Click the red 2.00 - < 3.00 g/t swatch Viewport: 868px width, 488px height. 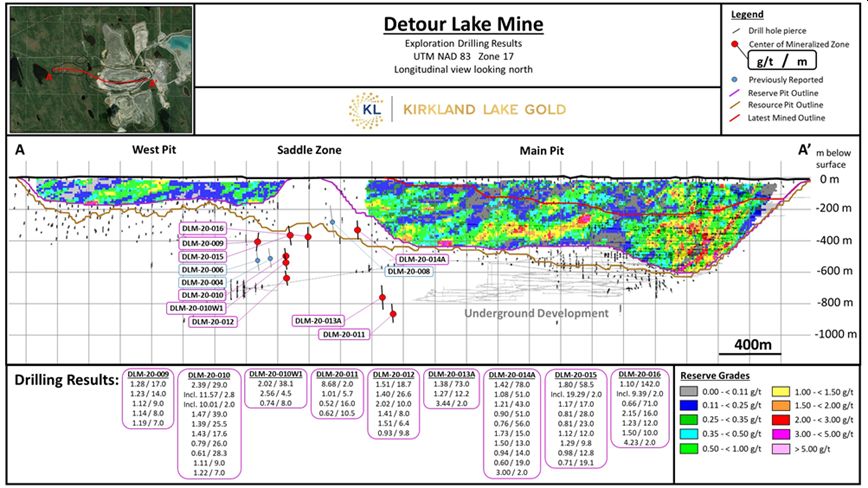click(781, 420)
